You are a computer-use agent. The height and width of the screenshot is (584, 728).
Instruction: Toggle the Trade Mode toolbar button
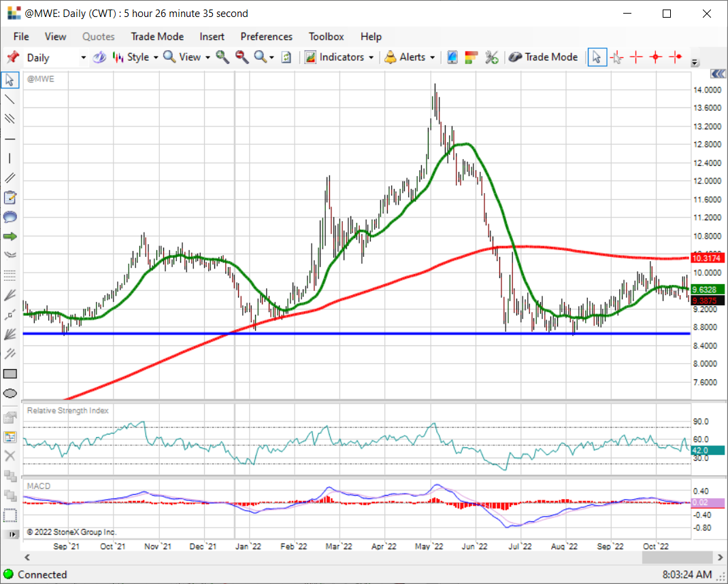tap(543, 57)
